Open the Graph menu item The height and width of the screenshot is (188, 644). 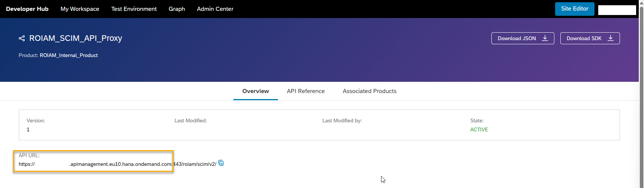(x=177, y=9)
